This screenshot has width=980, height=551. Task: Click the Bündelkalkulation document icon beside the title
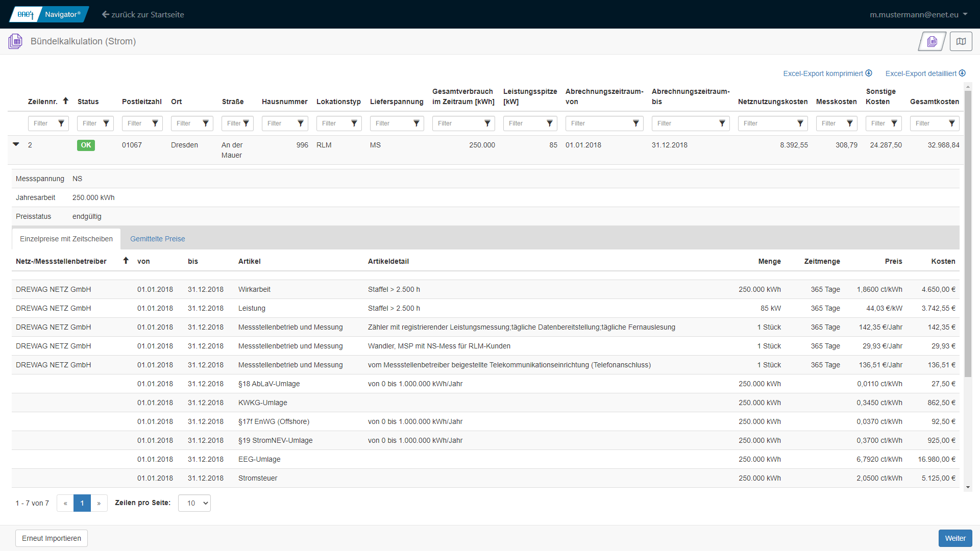(x=15, y=41)
